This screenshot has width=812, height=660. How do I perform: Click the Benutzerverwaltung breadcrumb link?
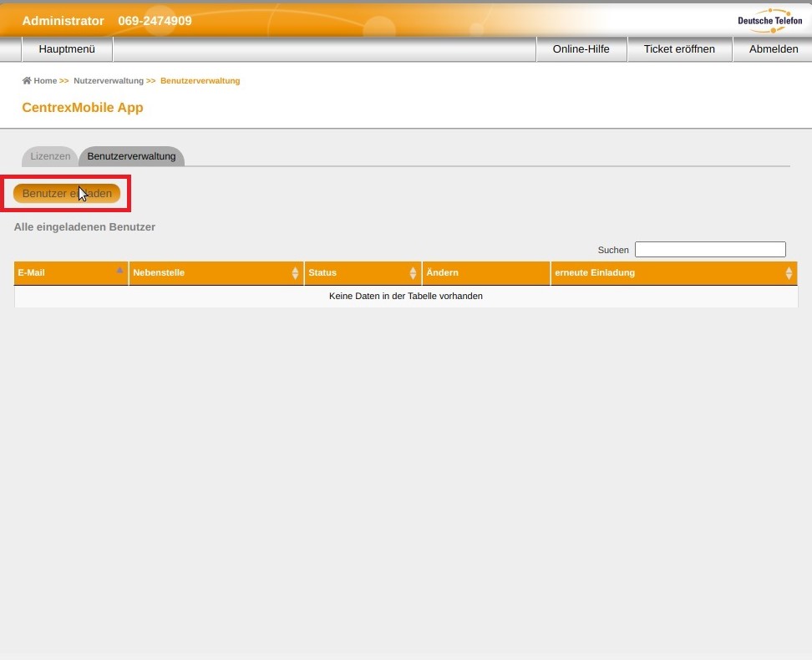click(200, 81)
